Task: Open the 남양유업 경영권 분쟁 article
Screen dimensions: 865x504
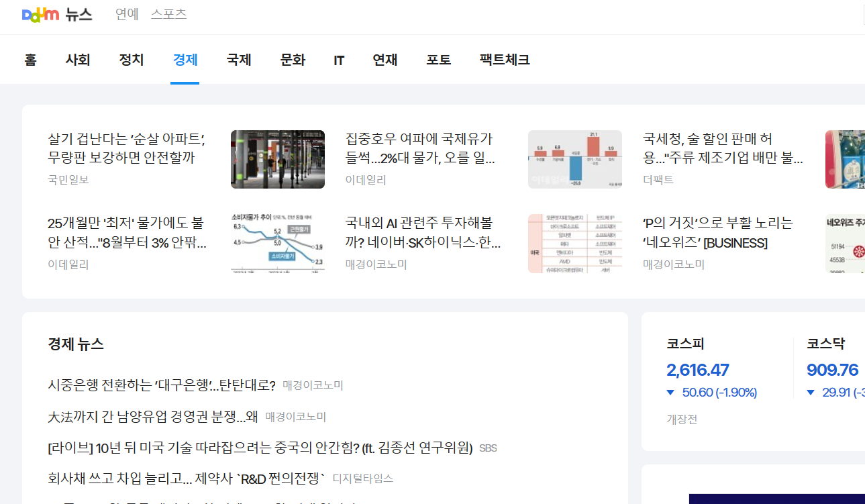Action: (153, 417)
